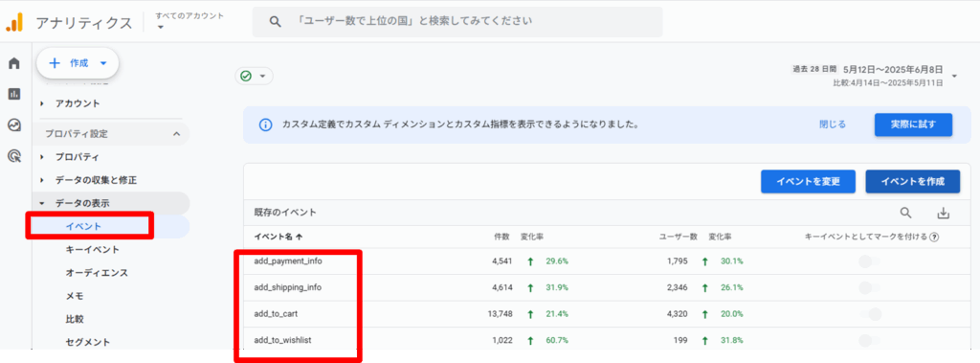Open the 作成 dropdown button
The height and width of the screenshot is (363, 980).
(x=78, y=63)
